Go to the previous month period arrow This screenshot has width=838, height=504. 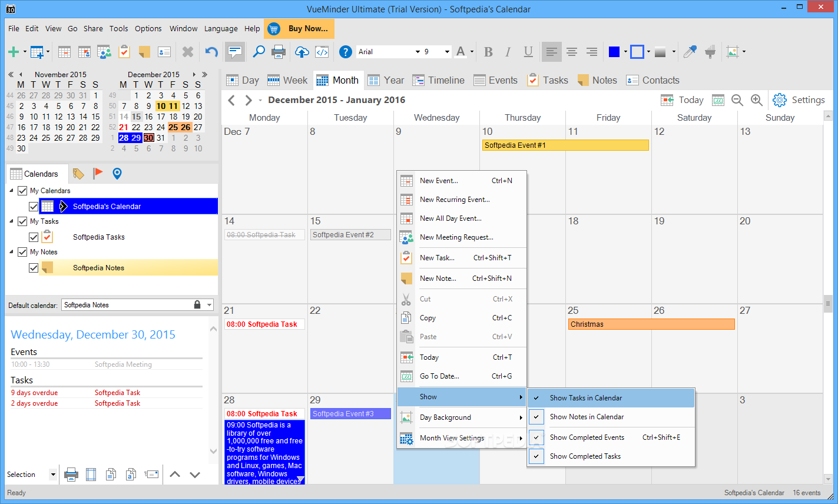tap(231, 100)
